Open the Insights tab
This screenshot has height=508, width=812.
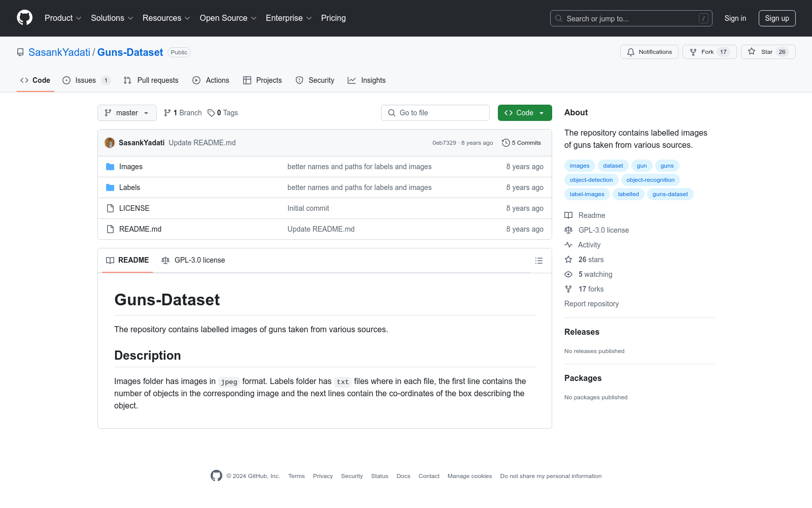click(x=366, y=80)
